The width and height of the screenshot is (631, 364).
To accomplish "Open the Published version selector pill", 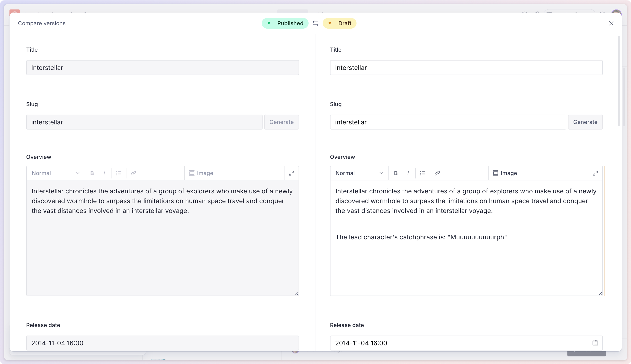I will [285, 23].
